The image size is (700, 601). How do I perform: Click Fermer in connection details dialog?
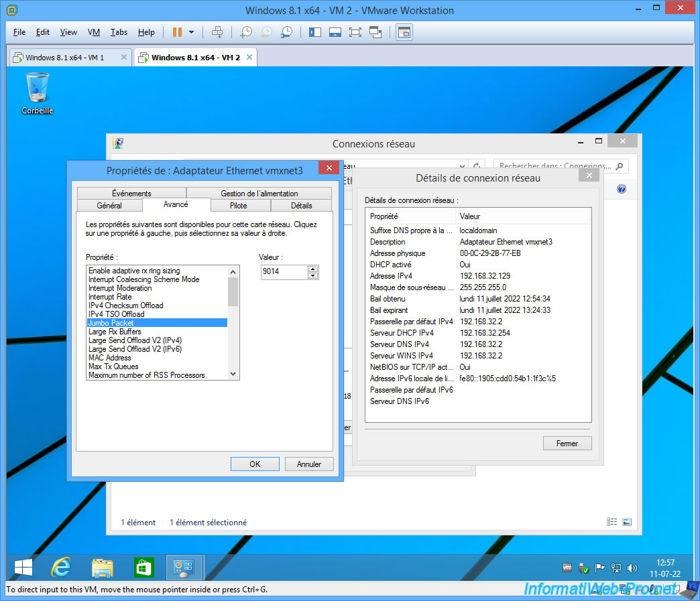point(567,444)
